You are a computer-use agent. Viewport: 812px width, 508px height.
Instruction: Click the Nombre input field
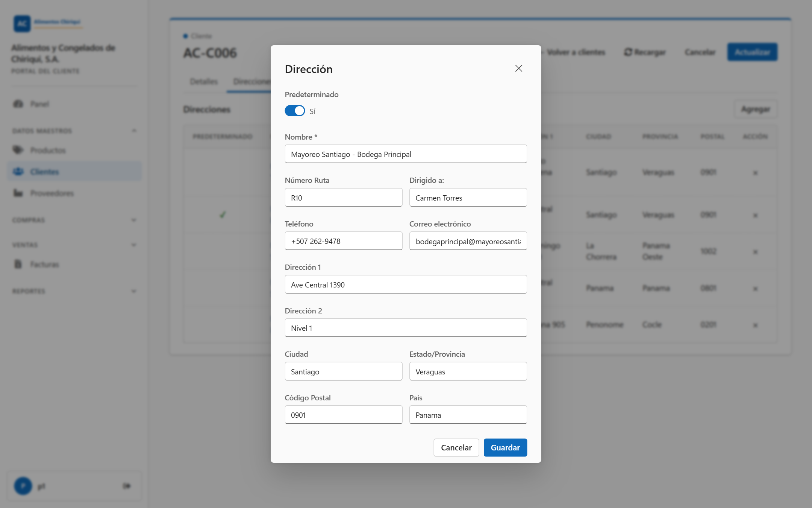[406, 154]
